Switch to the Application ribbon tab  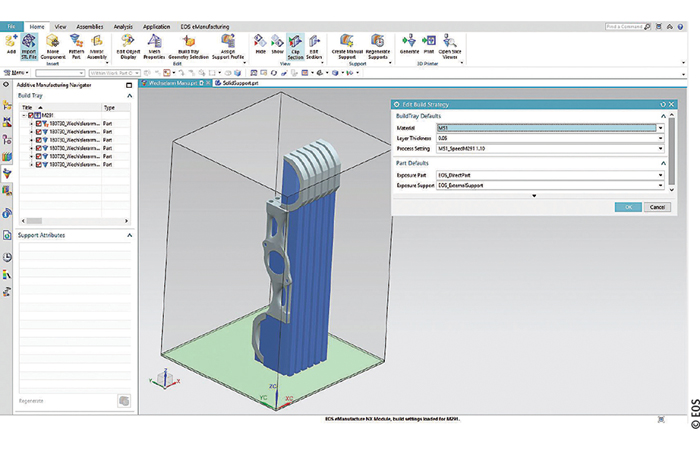click(156, 27)
